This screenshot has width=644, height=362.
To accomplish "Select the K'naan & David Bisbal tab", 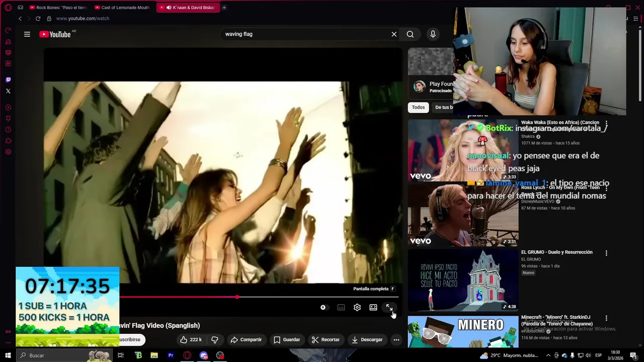I will click(x=188, y=8).
